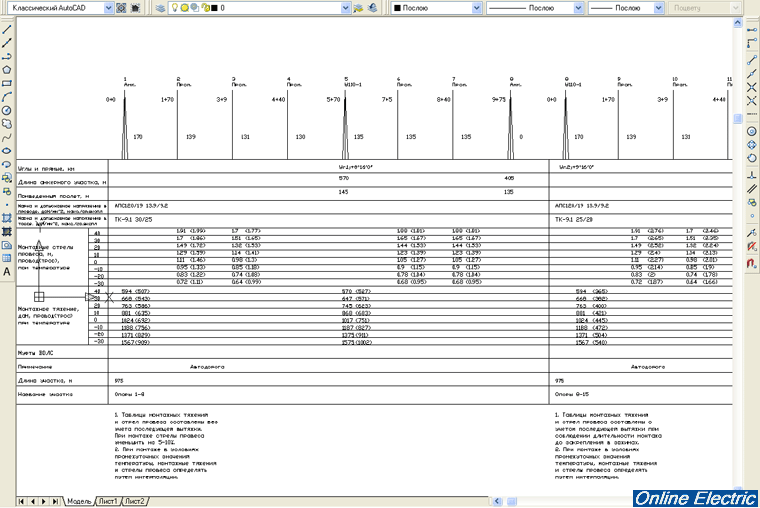The width and height of the screenshot is (760, 508).
Task: Click horizontal scrollbar left arrow
Action: (497, 501)
